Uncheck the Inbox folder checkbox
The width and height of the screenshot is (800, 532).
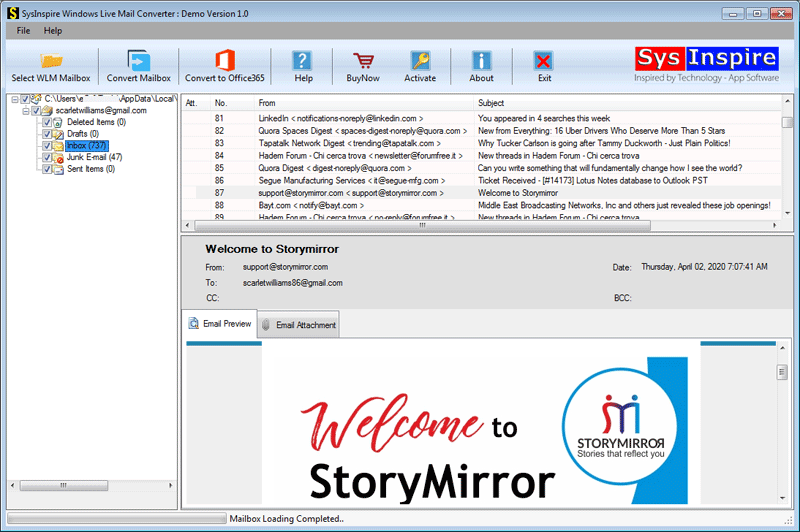pos(47,146)
